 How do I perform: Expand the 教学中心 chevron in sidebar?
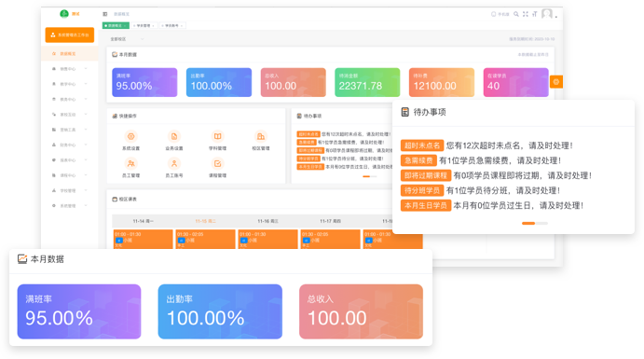point(86,84)
